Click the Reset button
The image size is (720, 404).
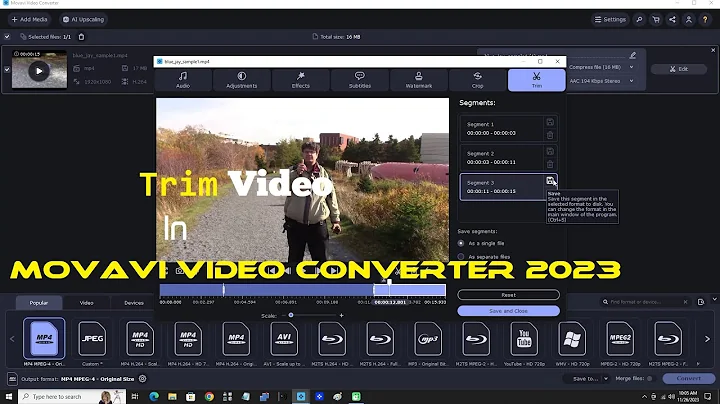tap(508, 295)
